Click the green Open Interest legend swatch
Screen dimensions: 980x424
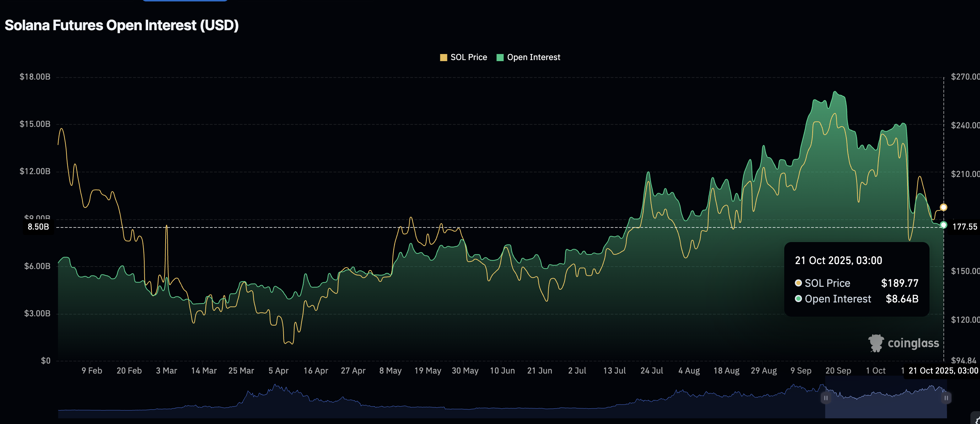[500, 58]
